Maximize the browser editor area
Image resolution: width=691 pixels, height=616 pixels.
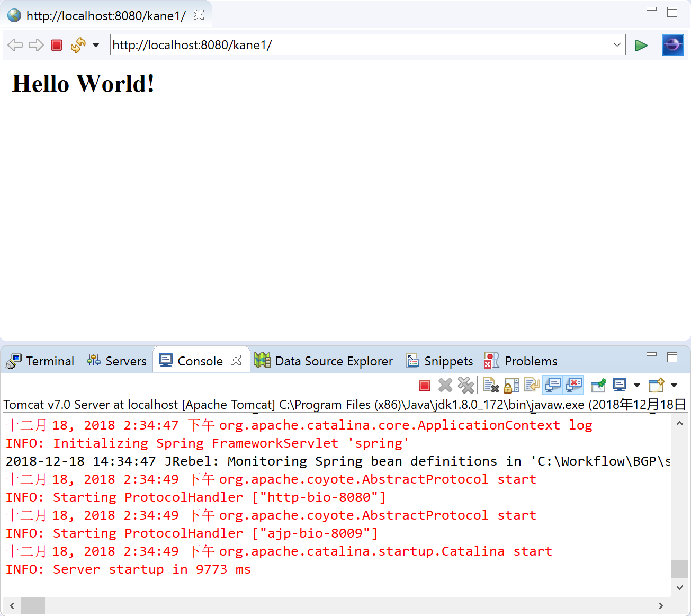tap(672, 12)
